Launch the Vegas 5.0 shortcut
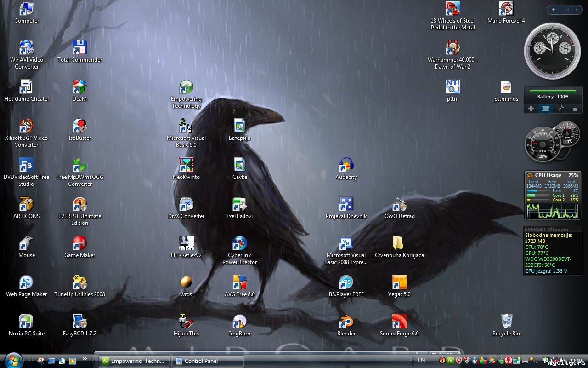 [x=400, y=286]
